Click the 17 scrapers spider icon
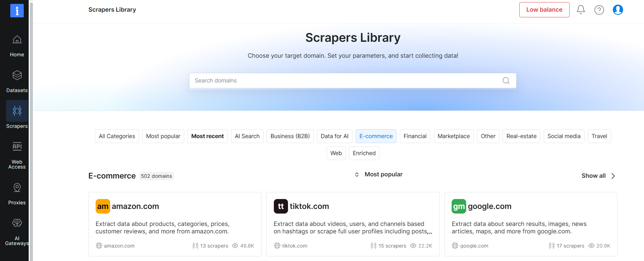644x261 pixels. pos(552,246)
